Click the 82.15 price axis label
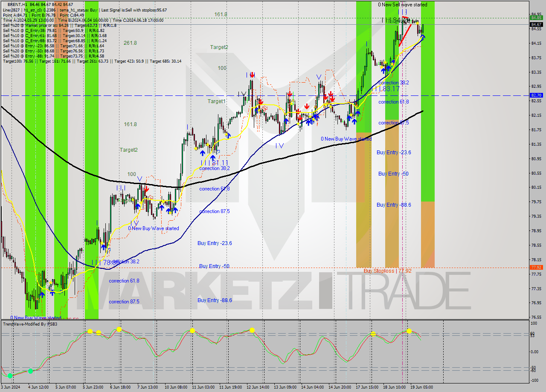 536,115
